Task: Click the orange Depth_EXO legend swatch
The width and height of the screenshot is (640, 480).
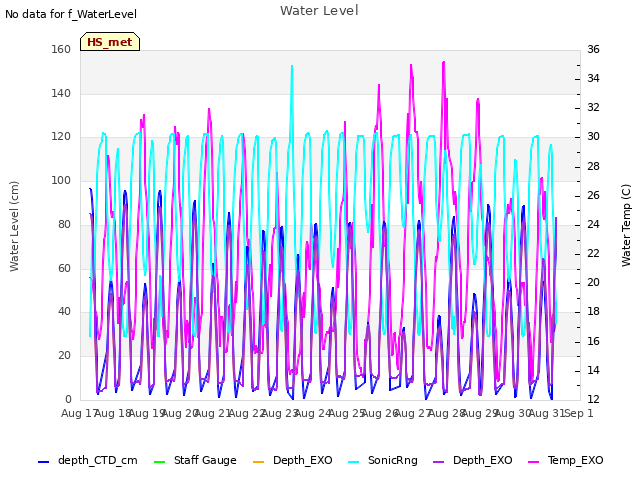Action: pyautogui.click(x=258, y=462)
